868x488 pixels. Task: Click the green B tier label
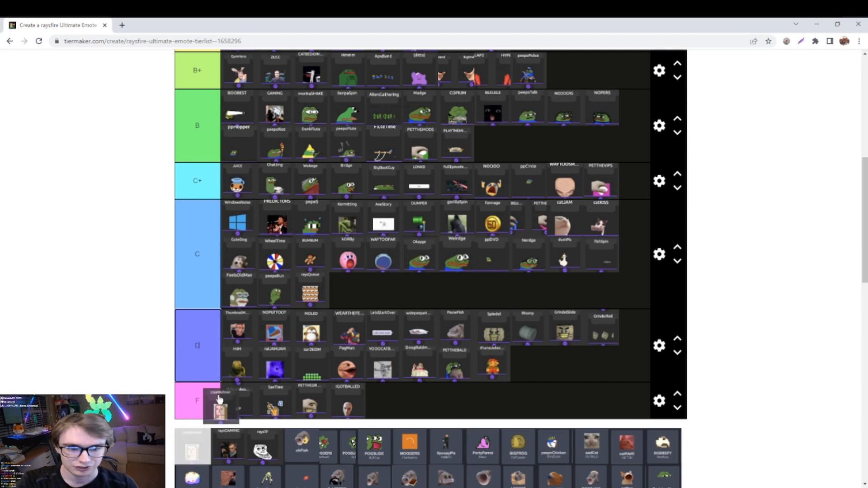(x=197, y=126)
